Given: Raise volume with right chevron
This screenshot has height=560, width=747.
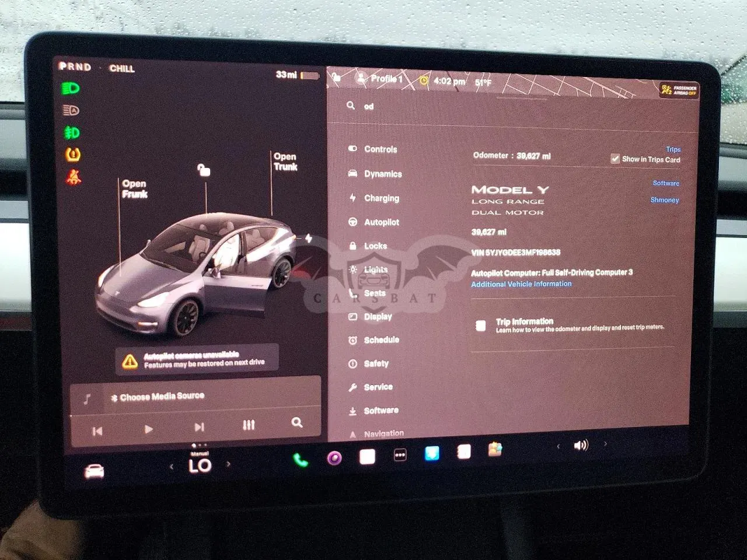Looking at the screenshot, I should click(x=605, y=444).
